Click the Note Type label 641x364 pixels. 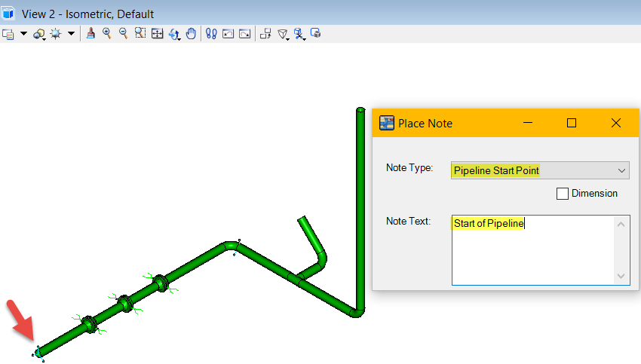pyautogui.click(x=409, y=168)
